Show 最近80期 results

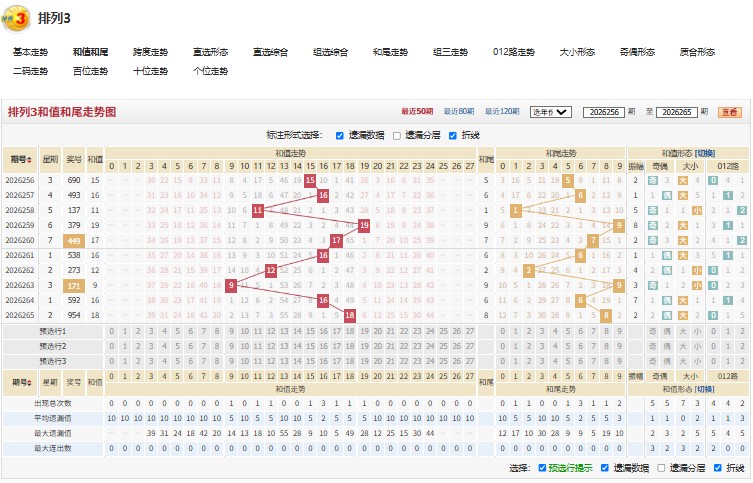459,111
